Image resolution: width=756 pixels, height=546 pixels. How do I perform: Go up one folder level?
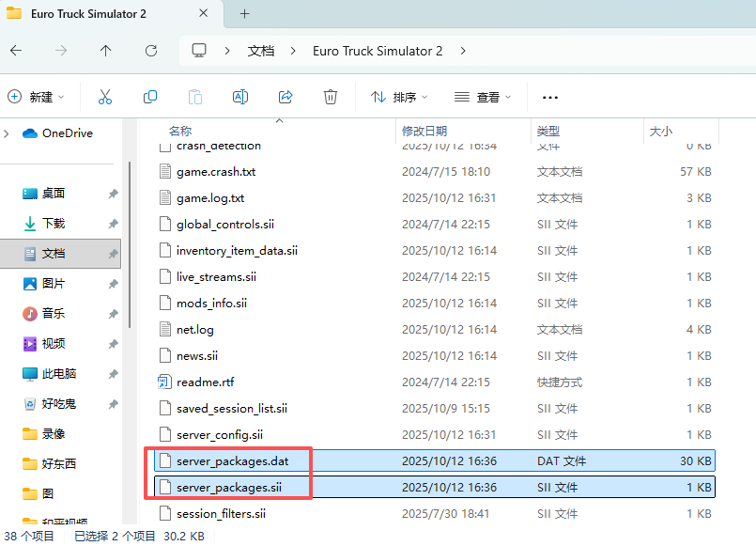tap(105, 51)
